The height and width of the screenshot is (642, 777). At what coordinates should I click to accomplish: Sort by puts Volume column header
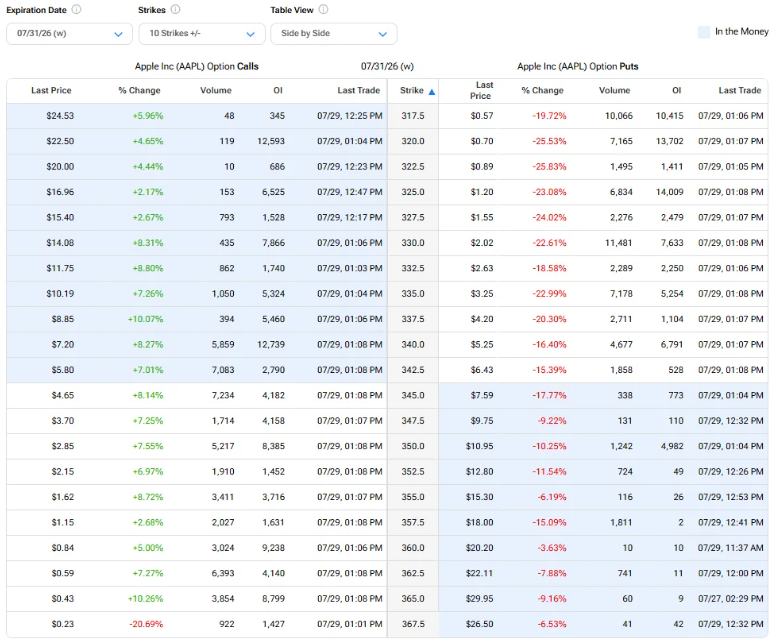pos(614,90)
